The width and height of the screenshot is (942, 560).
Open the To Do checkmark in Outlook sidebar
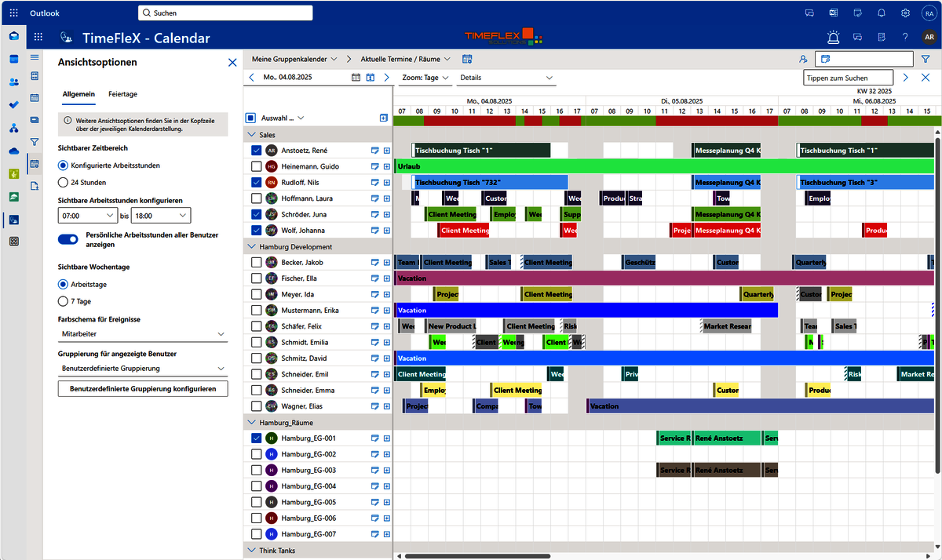[x=13, y=104]
